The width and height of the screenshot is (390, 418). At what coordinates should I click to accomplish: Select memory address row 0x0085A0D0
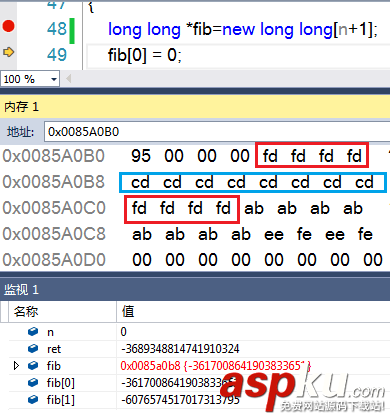pyautogui.click(x=54, y=260)
